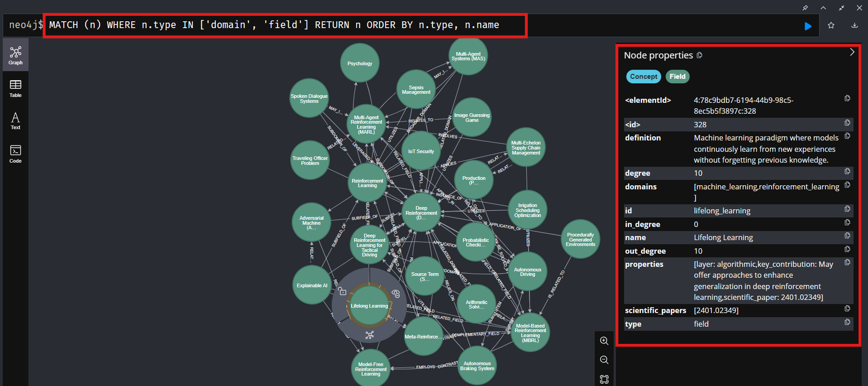This screenshot has width=868, height=386.
Task: Select the Meta-Reinforce... node
Action: 423,337
